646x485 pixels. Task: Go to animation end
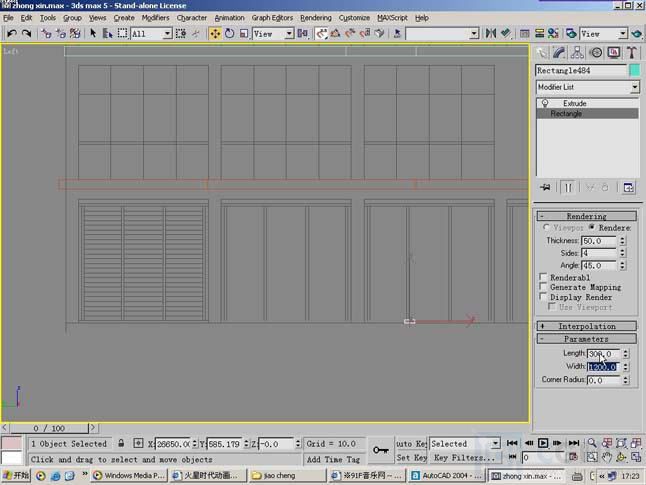(574, 443)
